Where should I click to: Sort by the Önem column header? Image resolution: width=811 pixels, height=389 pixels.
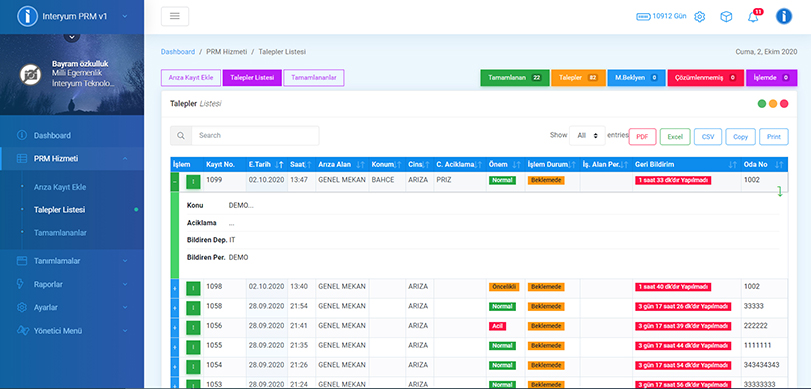pos(505,164)
